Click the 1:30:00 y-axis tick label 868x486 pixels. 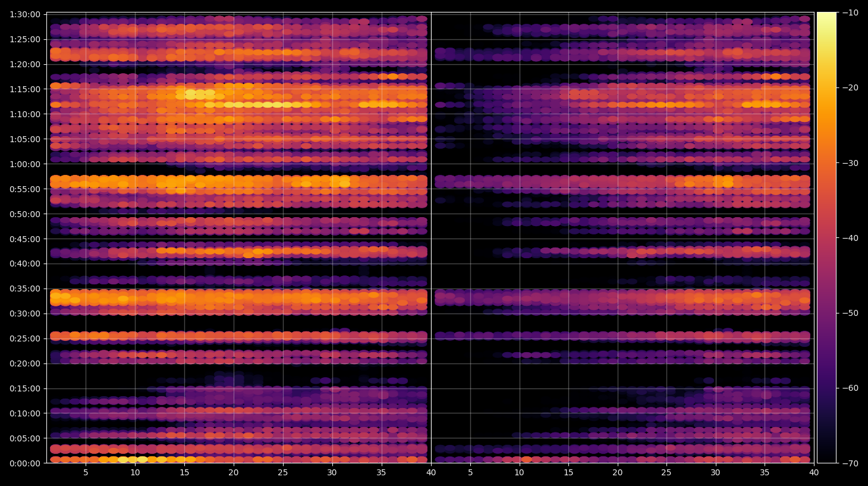[25, 14]
